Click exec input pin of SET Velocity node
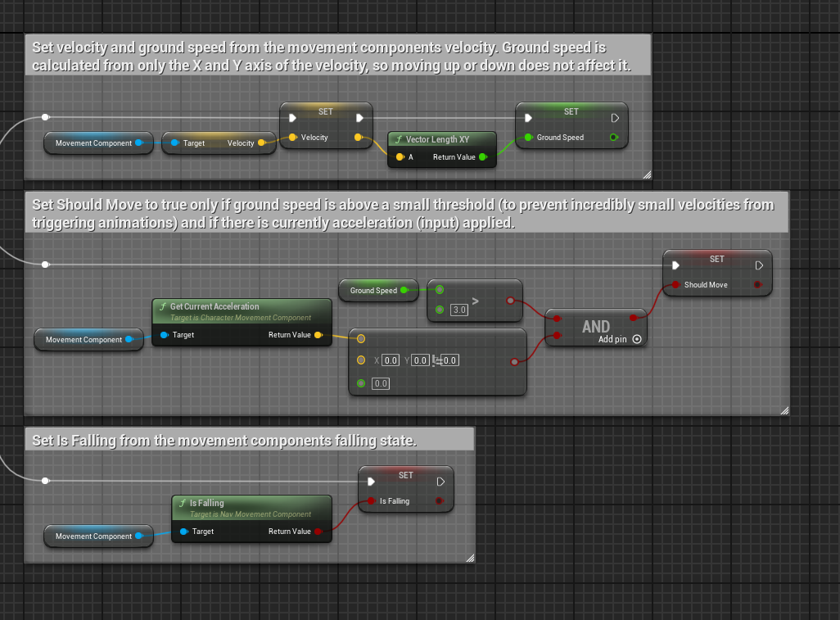The height and width of the screenshot is (620, 840). coord(293,118)
